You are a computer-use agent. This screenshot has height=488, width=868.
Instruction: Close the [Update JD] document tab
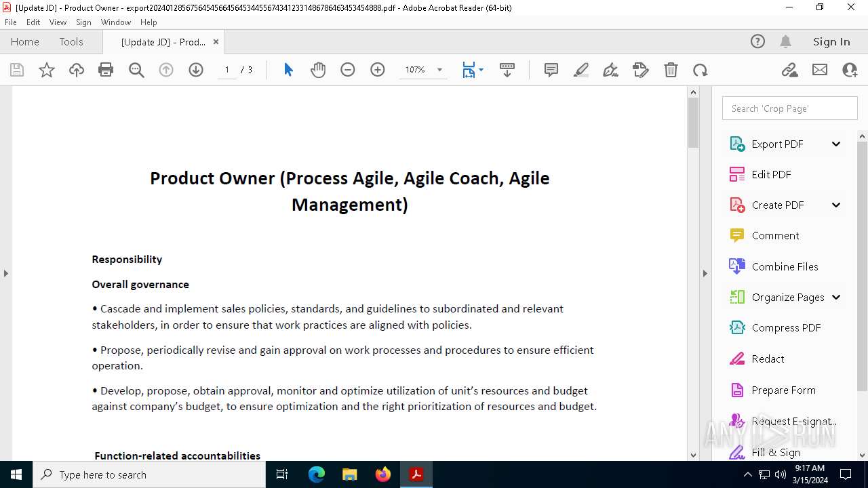click(216, 41)
